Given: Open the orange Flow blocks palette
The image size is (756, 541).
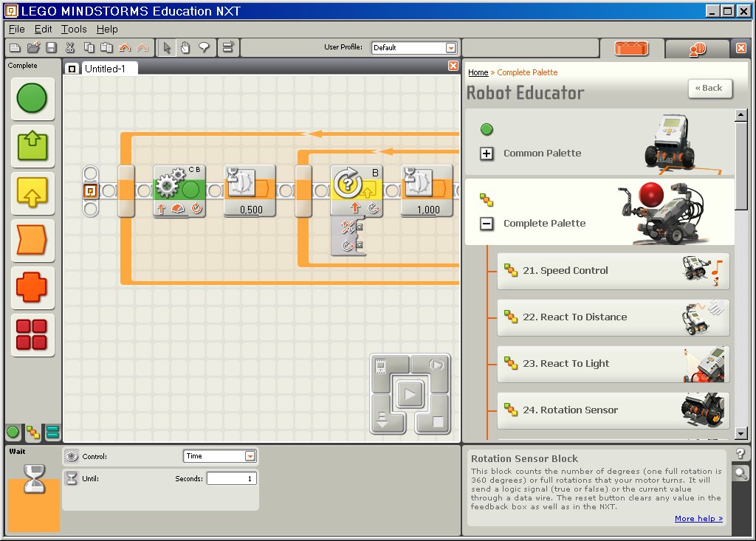Looking at the screenshot, I should [32, 240].
